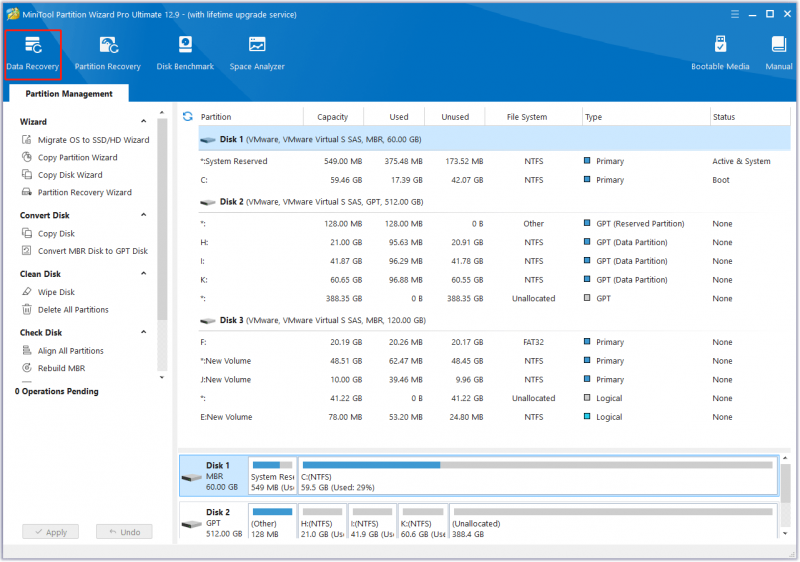Select the F: FAT32 partition row
The image size is (800, 562).
(x=494, y=342)
